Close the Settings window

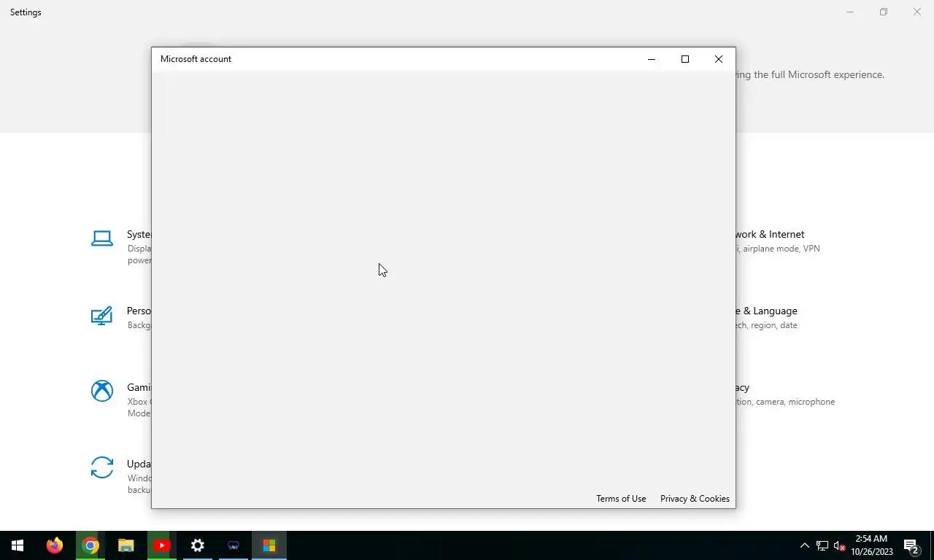click(x=917, y=12)
